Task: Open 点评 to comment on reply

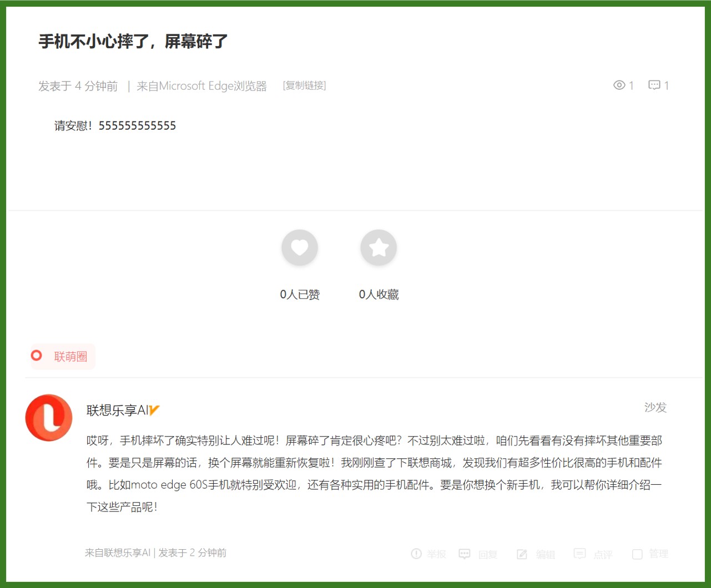Action: (x=580, y=554)
